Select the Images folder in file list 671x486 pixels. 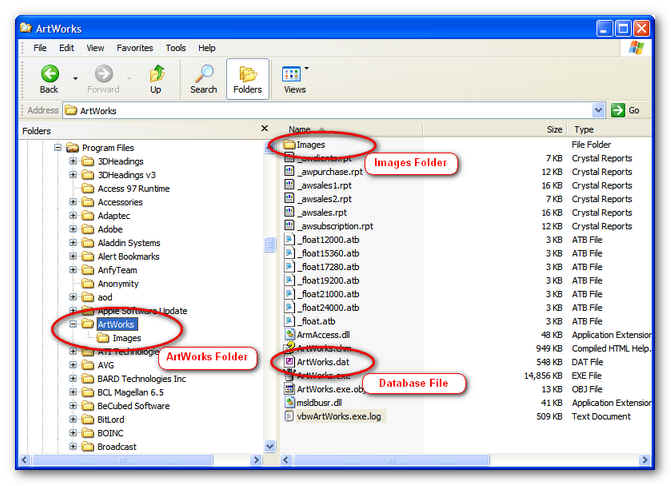[304, 145]
